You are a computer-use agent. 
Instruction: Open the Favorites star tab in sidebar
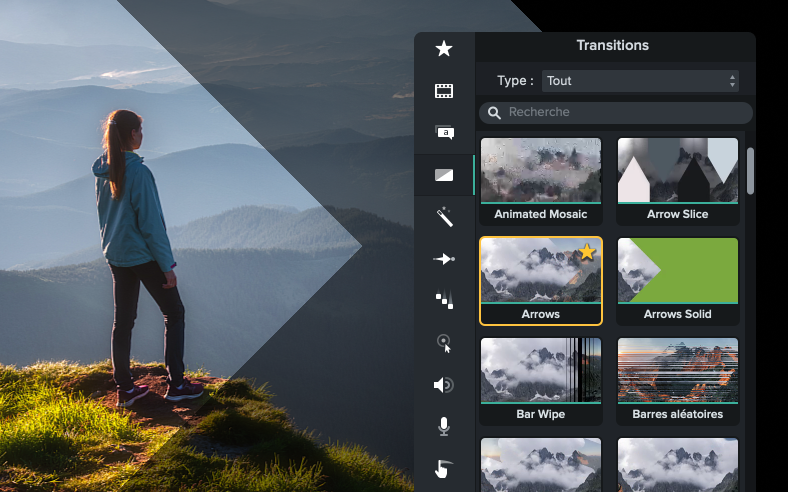pyautogui.click(x=444, y=49)
